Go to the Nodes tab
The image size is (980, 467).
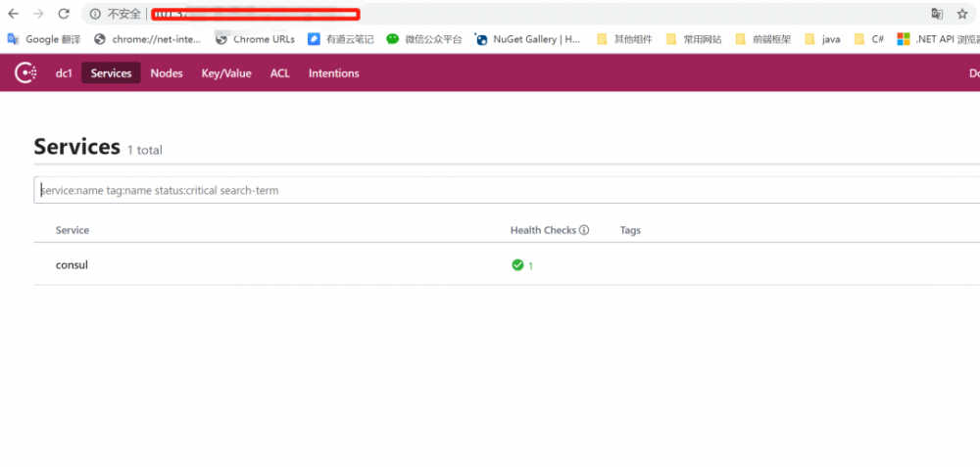tap(167, 73)
